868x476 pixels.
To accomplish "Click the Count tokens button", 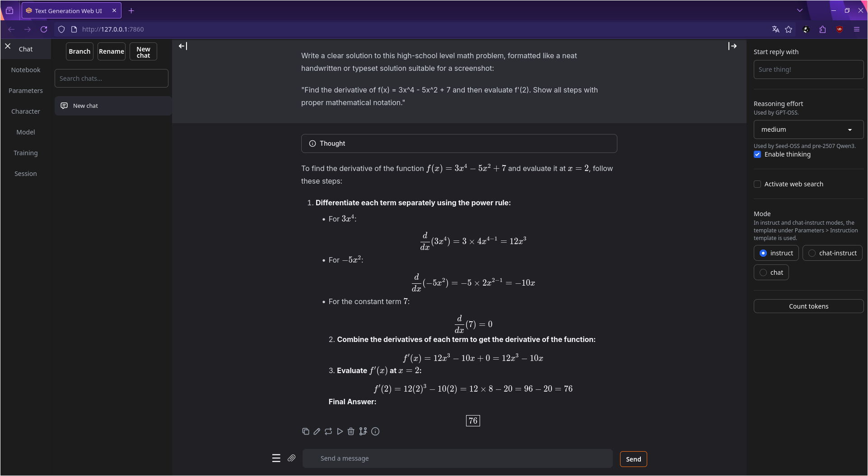I will coord(808,306).
